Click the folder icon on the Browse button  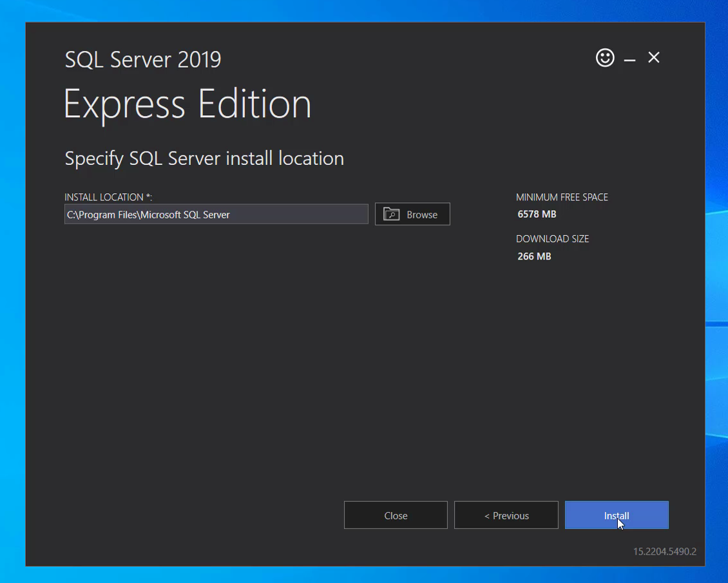point(391,215)
